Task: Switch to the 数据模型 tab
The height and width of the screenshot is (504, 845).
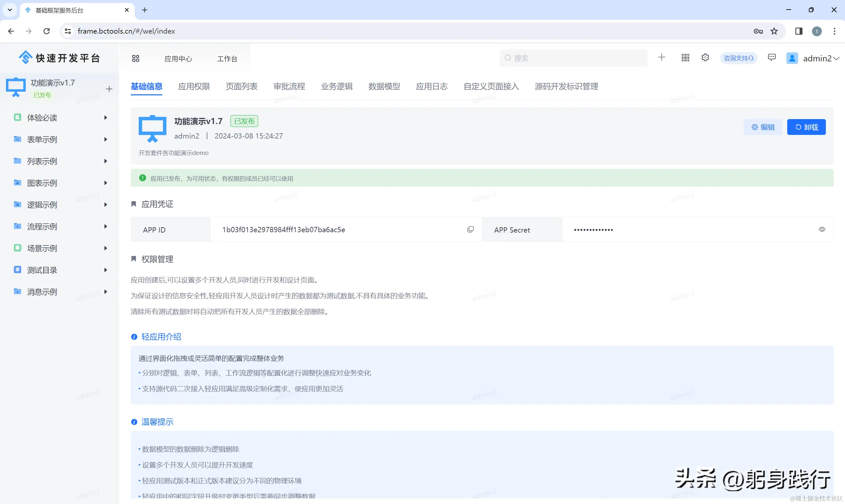Action: [384, 86]
